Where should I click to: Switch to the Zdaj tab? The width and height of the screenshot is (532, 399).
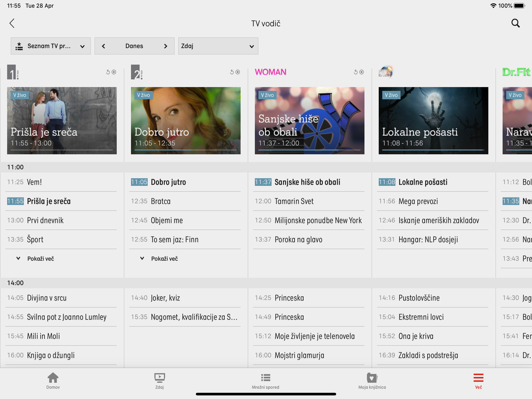click(159, 381)
